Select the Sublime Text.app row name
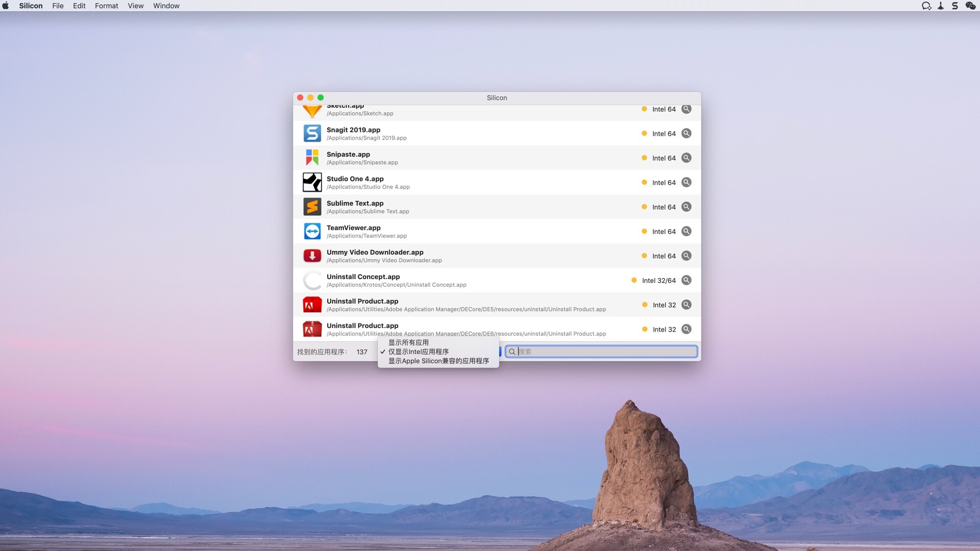The height and width of the screenshot is (551, 980). tap(355, 203)
